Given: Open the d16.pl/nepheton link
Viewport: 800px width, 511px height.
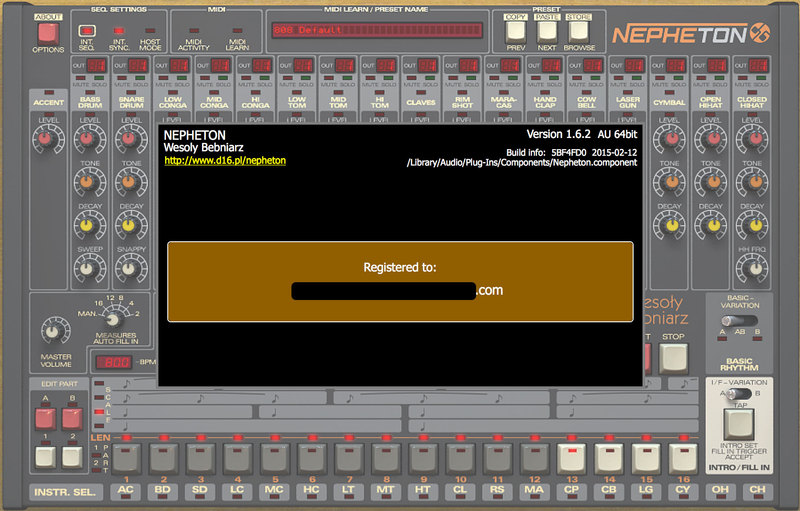Looking at the screenshot, I should pyautogui.click(x=225, y=160).
